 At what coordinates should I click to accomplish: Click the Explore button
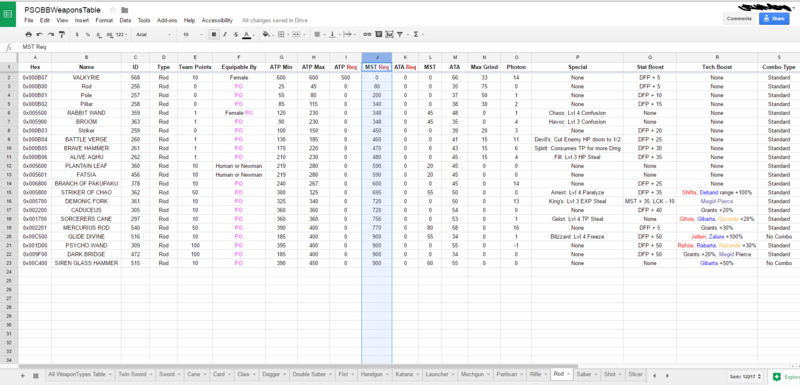(785, 376)
